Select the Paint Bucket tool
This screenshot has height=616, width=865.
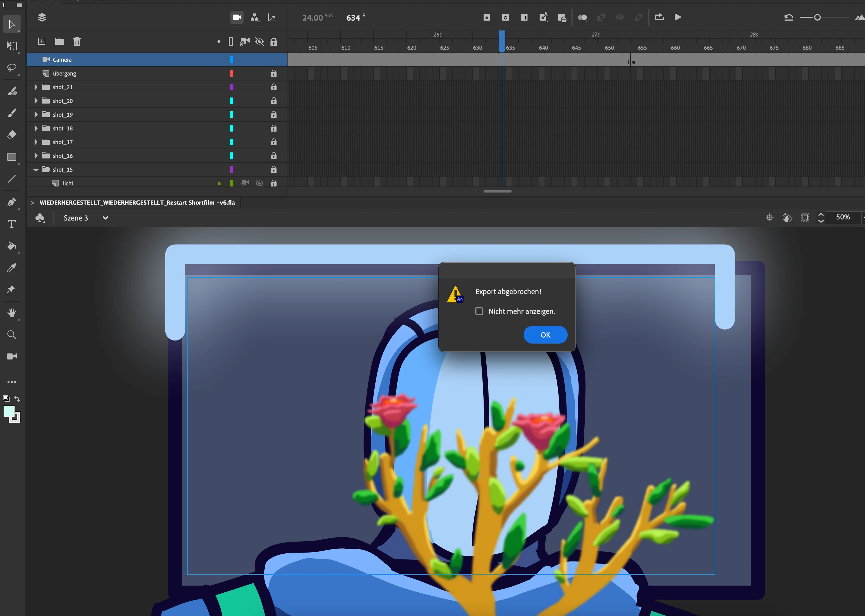tap(12, 246)
